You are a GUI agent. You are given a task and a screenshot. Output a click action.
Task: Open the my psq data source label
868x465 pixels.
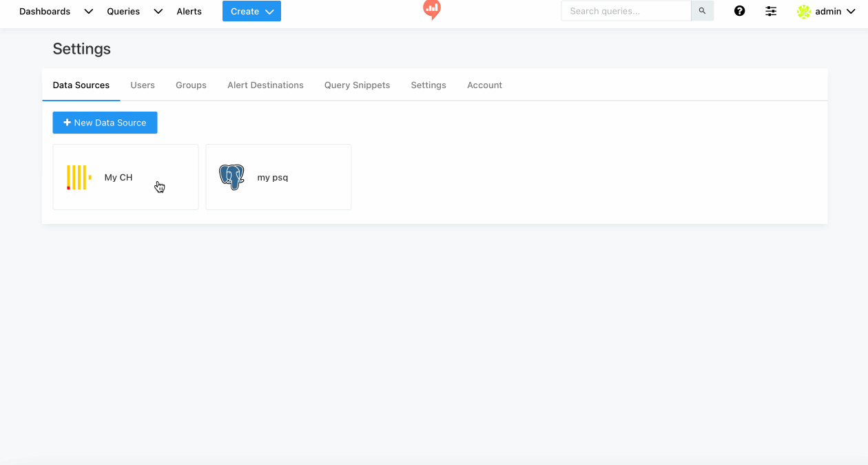[273, 178]
